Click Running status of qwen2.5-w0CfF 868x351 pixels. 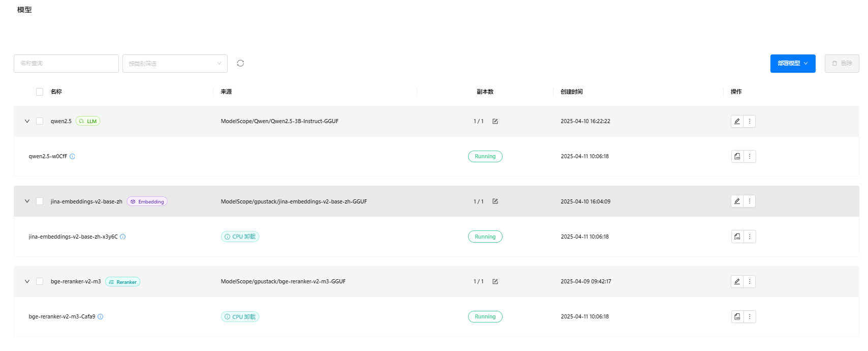(x=485, y=156)
